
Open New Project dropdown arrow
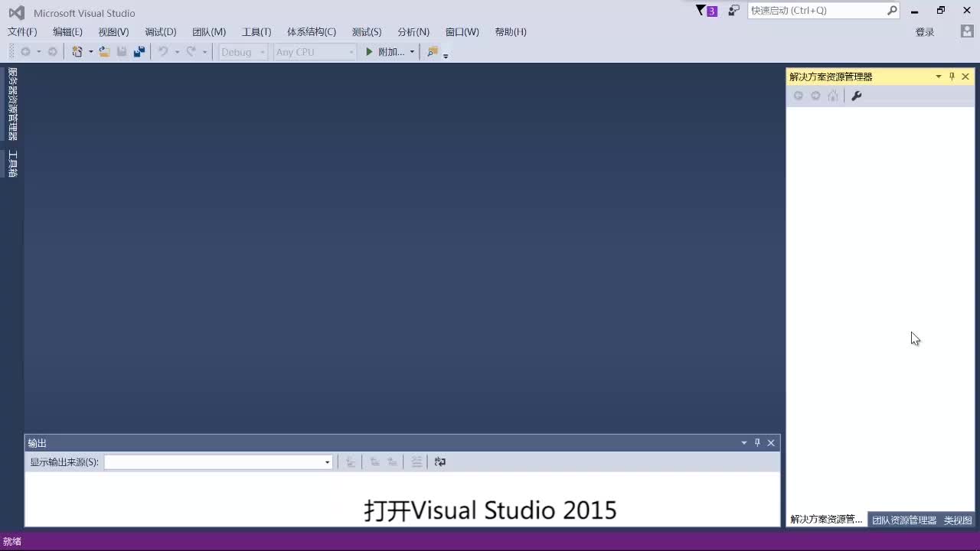(x=90, y=52)
